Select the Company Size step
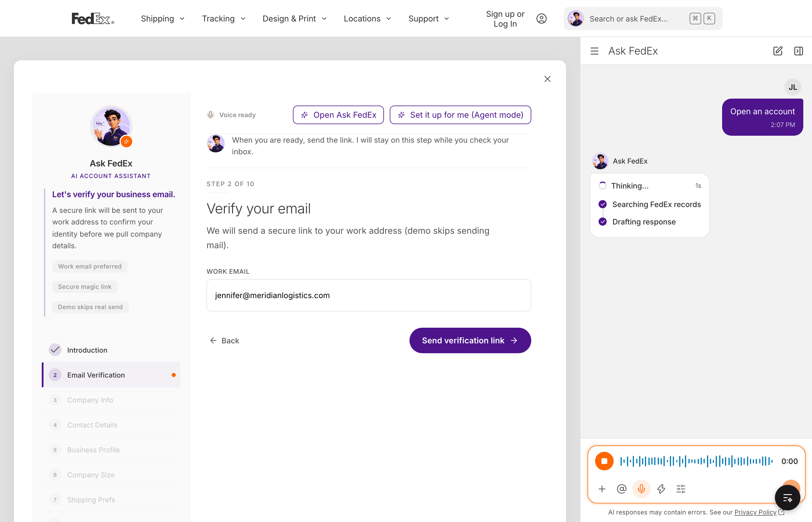 click(111, 474)
